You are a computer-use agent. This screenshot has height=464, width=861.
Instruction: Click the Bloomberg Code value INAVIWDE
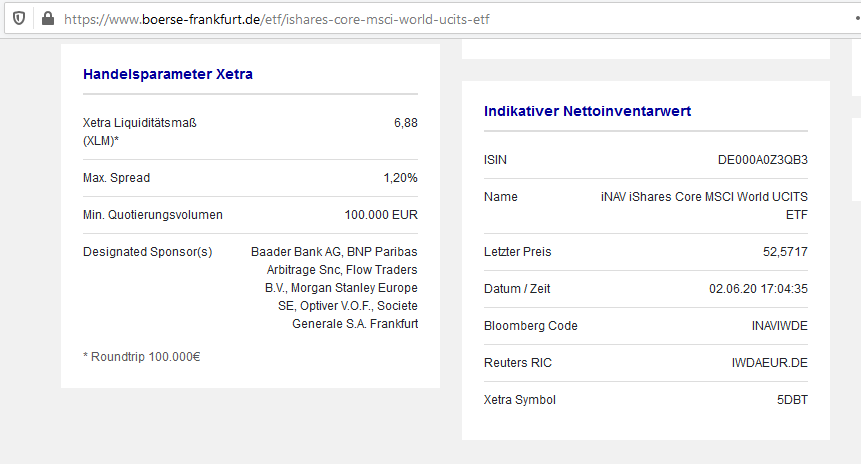click(x=779, y=326)
